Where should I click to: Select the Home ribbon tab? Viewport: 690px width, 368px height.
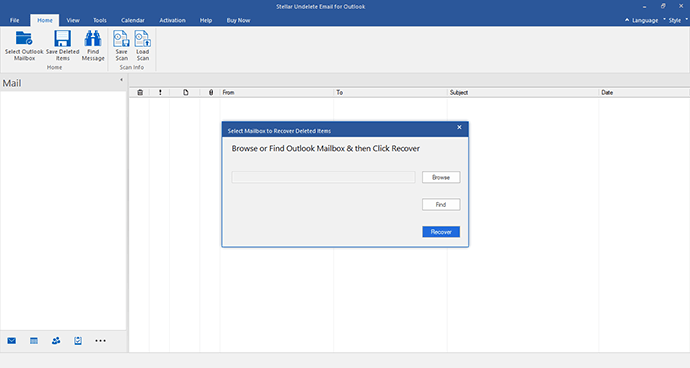pyautogui.click(x=45, y=20)
